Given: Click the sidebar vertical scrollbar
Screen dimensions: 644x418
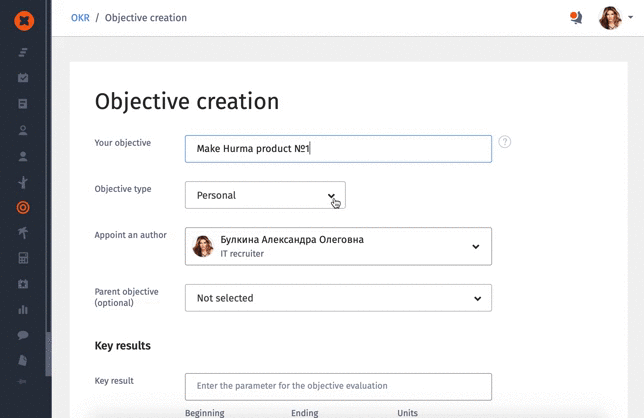Looking at the screenshot, I should pyautogui.click(x=48, y=354).
